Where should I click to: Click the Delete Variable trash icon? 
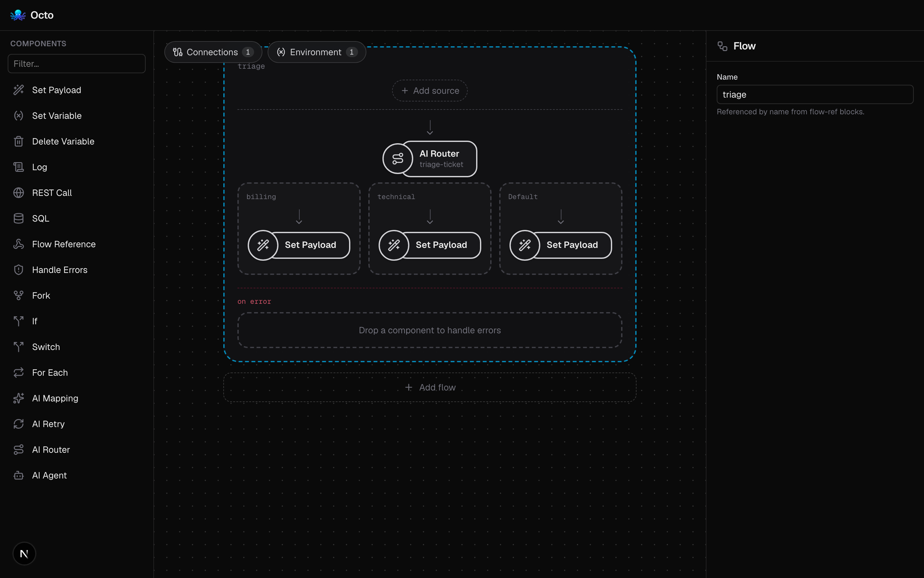[x=18, y=141]
